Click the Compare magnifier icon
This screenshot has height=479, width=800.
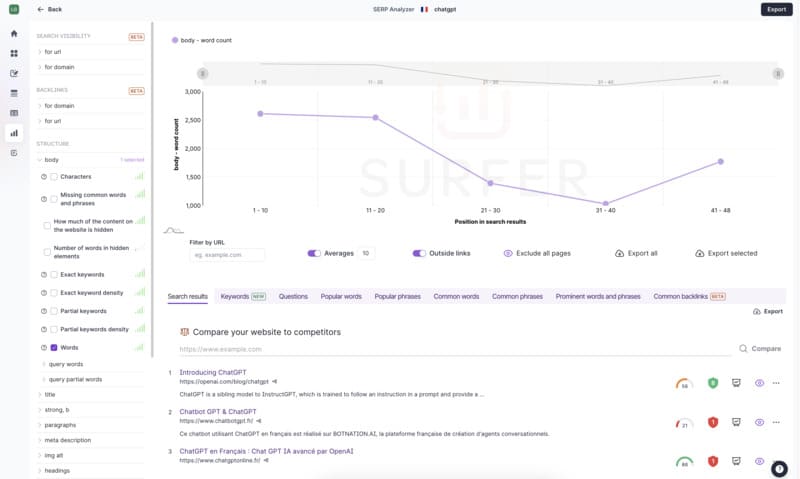pyautogui.click(x=743, y=348)
